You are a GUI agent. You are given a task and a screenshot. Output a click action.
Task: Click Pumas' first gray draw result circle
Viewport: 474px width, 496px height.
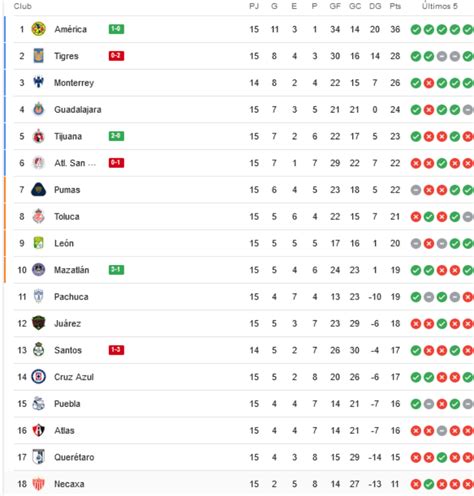coord(416,190)
